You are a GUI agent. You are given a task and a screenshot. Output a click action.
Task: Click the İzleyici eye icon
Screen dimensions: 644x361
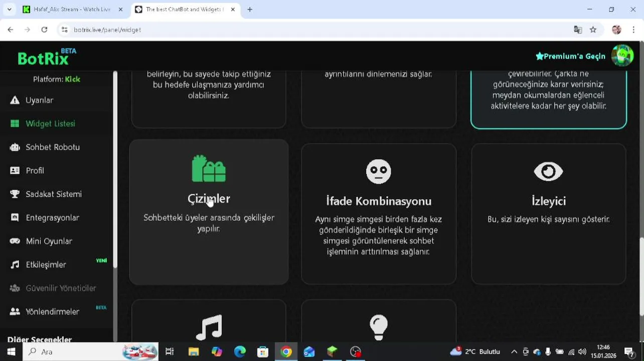click(548, 171)
